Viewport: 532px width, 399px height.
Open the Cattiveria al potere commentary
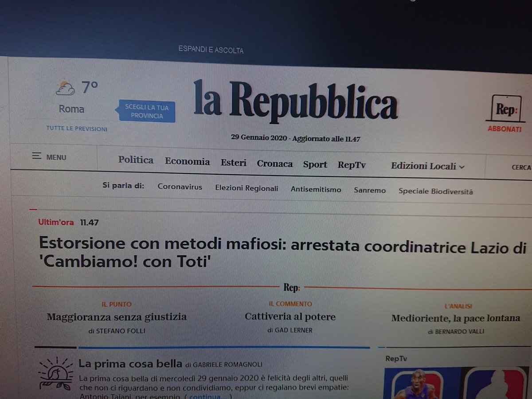click(x=290, y=317)
